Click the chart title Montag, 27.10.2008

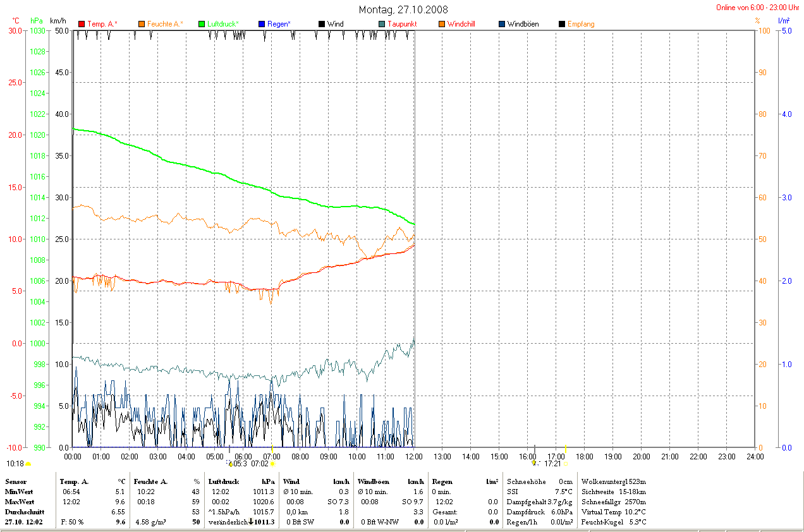403,9
